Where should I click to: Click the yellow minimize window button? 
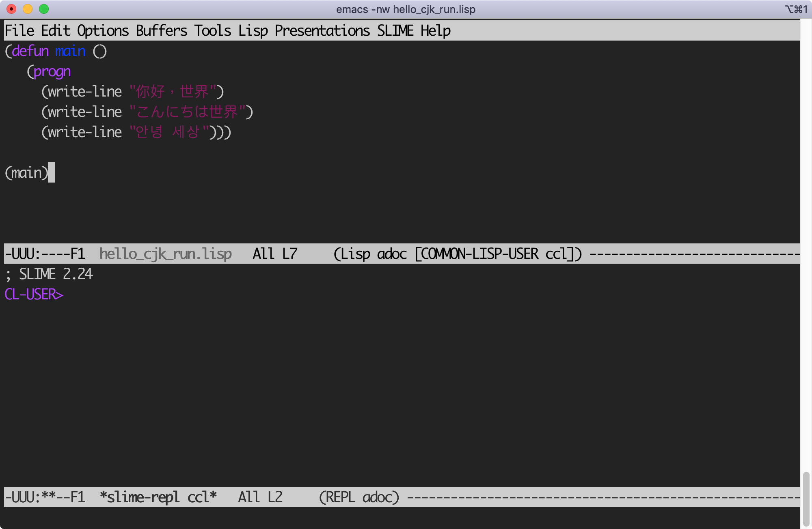(28, 9)
